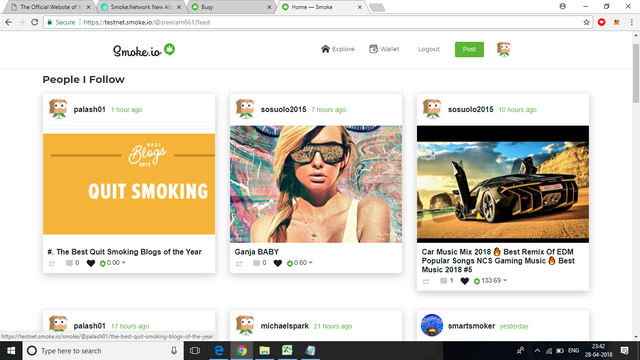Open comments on the Ganja BABY post
Screen dimensions: 640x360
point(260,263)
